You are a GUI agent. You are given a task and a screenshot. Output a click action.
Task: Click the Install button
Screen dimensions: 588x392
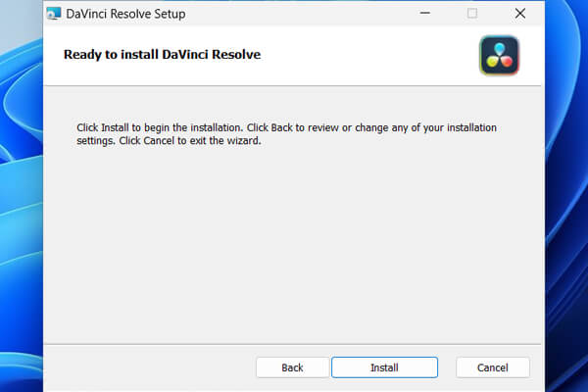[384, 367]
